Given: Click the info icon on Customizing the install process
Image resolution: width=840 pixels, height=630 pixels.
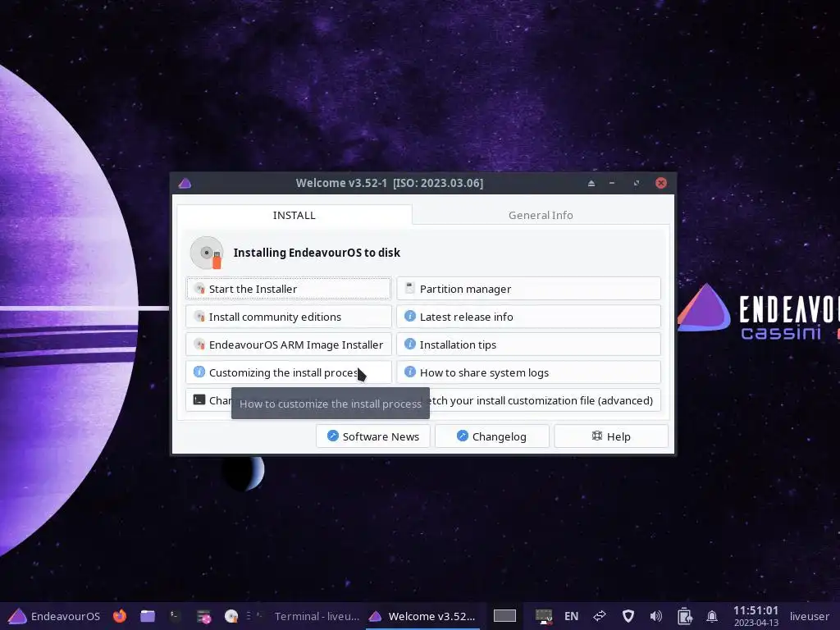Looking at the screenshot, I should [199, 372].
